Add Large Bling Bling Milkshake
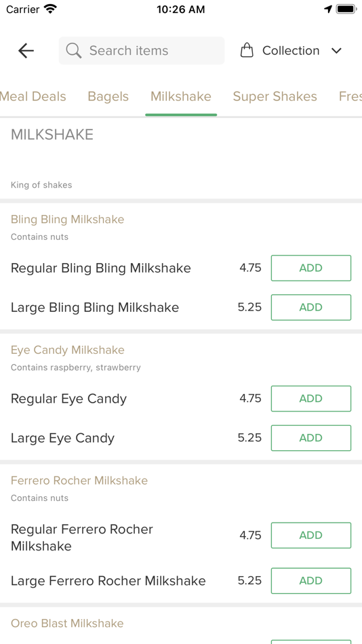Screen dimensions: 362x644 (311, 307)
